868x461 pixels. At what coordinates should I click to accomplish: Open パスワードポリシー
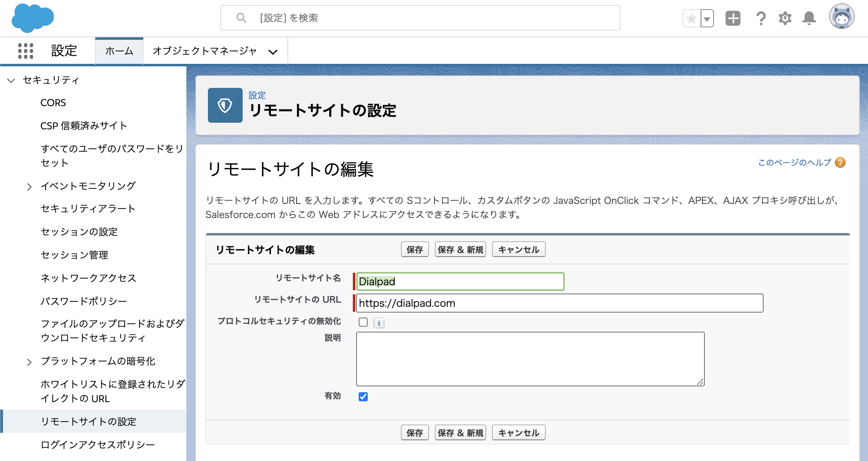pos(84,301)
